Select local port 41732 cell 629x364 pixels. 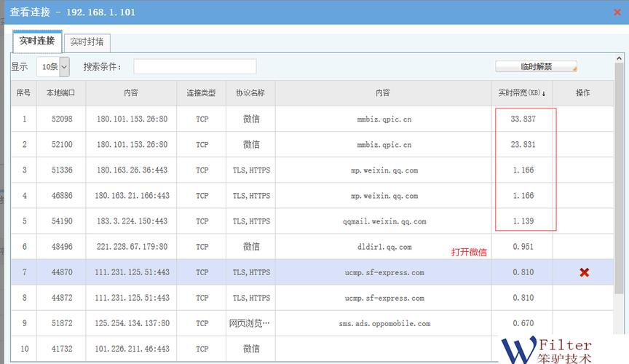(x=62, y=349)
